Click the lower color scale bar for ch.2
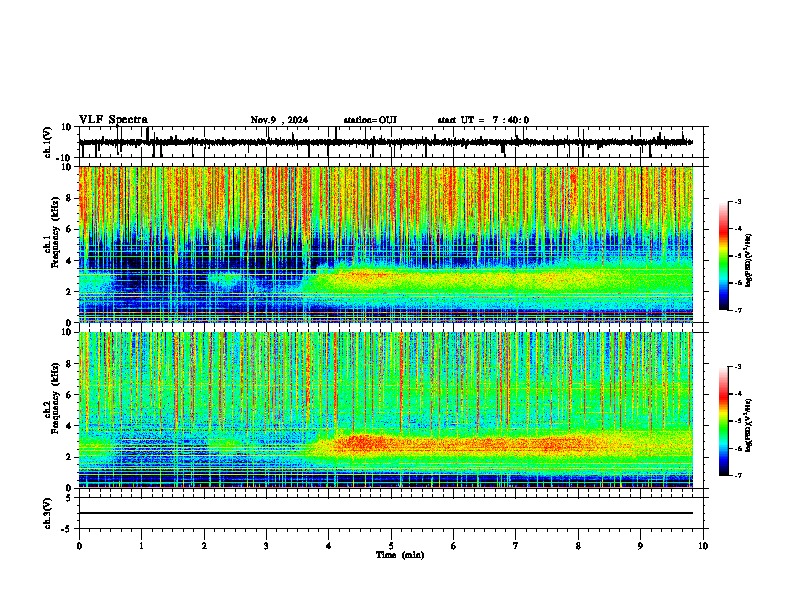 pos(723,421)
